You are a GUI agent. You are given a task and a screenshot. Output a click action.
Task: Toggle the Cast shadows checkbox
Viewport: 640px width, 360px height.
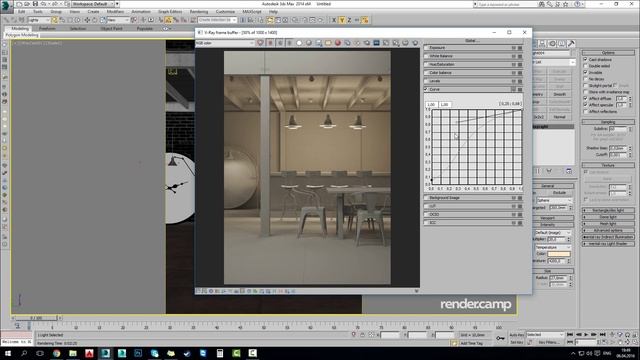[x=586, y=60]
